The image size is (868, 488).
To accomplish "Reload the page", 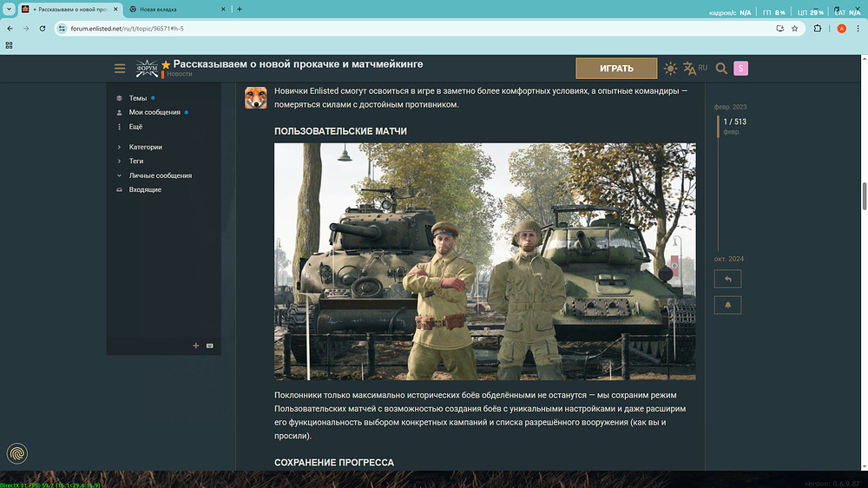I will click(42, 29).
